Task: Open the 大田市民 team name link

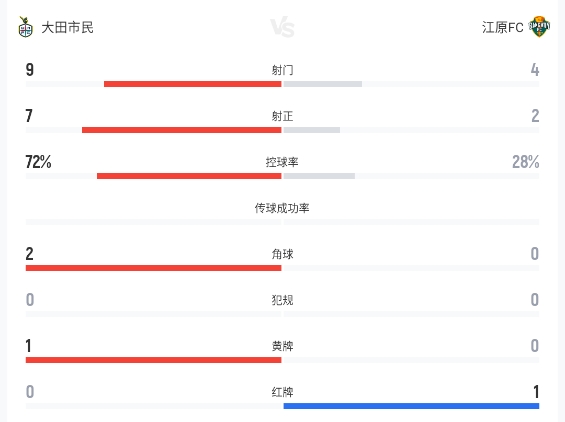Action: pyautogui.click(x=67, y=27)
